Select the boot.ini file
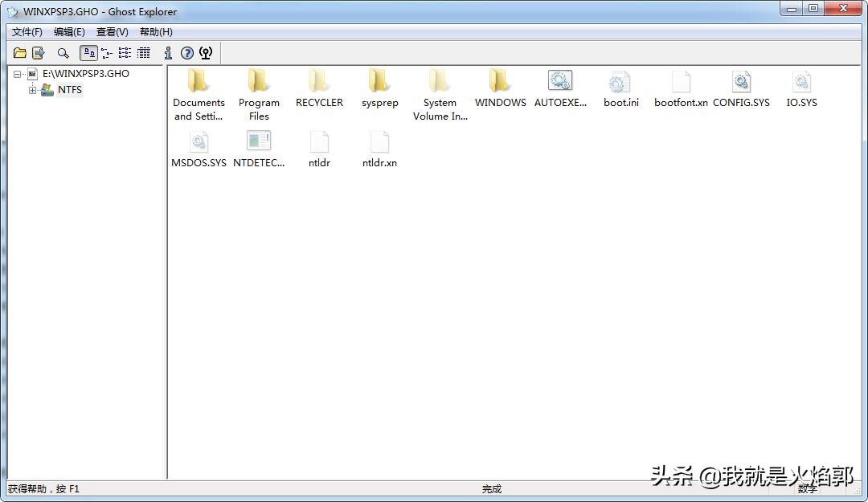868x502 pixels. (x=621, y=88)
